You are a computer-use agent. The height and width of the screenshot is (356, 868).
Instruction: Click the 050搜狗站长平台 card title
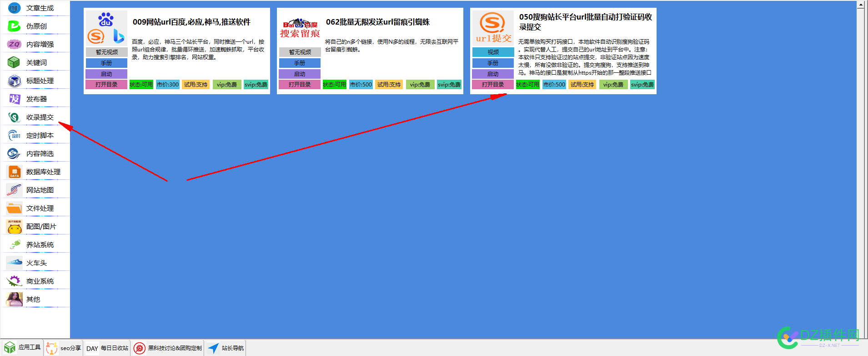(586, 22)
